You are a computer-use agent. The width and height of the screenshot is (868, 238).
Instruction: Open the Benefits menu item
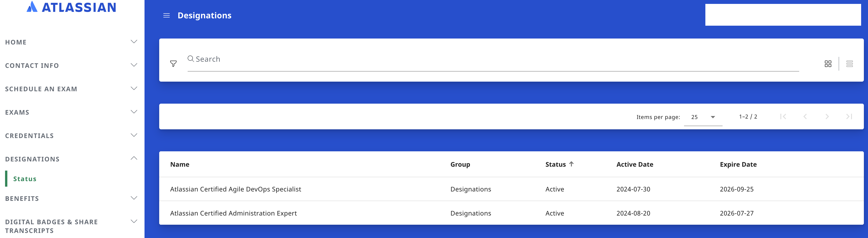click(22, 199)
